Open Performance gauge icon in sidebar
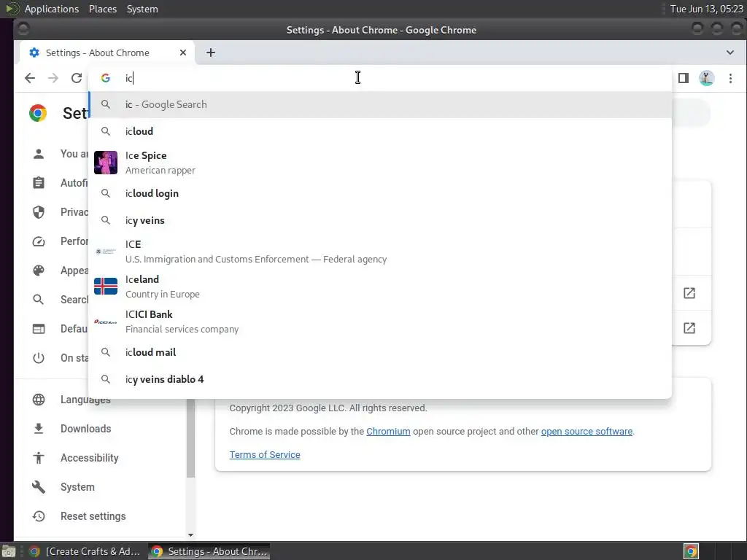Image resolution: width=747 pixels, height=560 pixels. tap(39, 241)
